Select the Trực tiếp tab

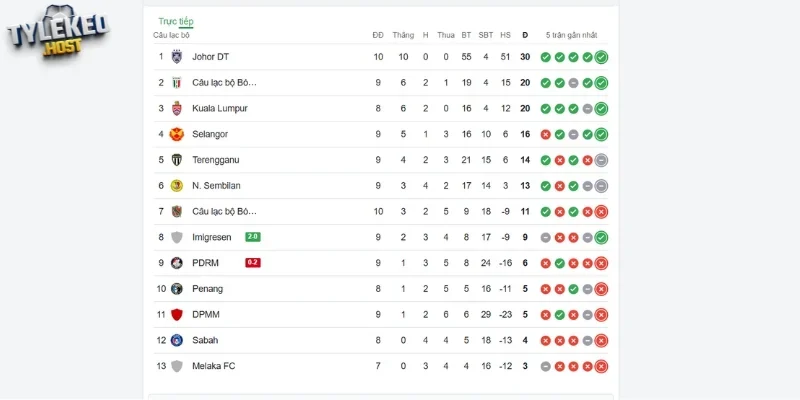coord(175,21)
